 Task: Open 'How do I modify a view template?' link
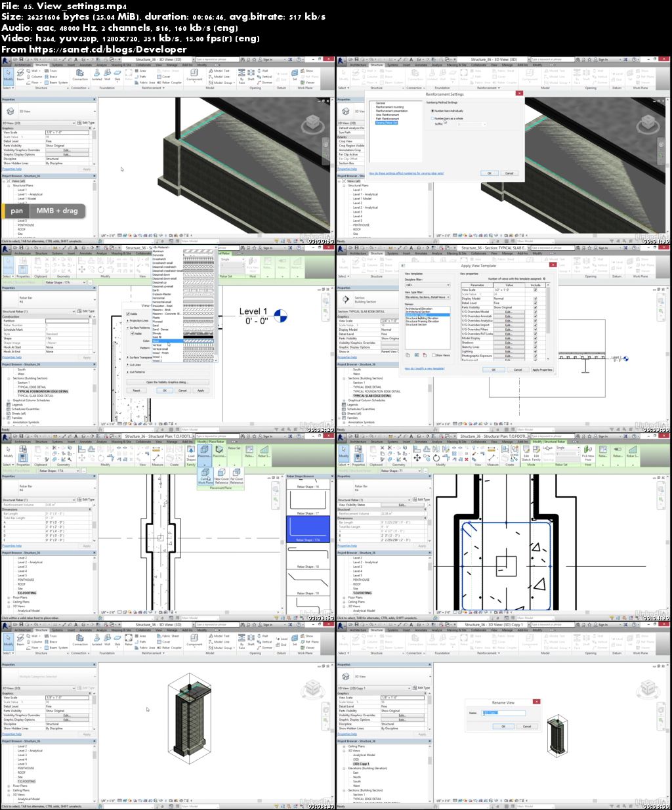[x=425, y=368]
